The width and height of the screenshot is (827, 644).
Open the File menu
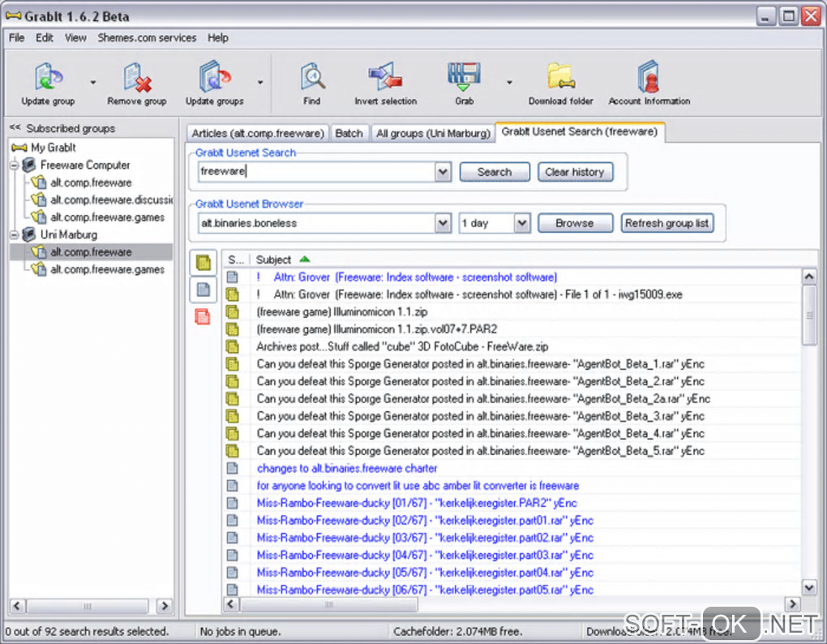click(16, 38)
